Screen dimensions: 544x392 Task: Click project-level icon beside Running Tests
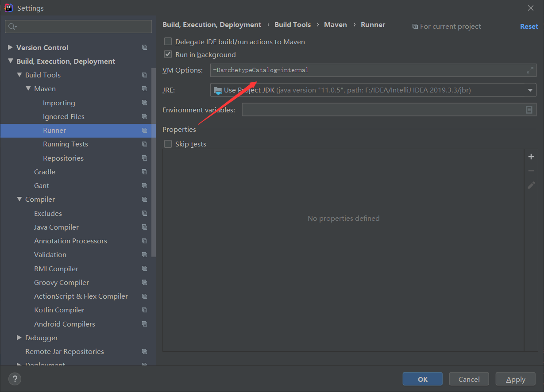click(x=144, y=144)
